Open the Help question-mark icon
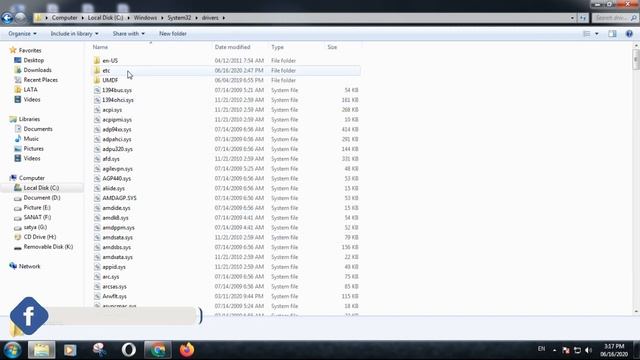 pos(629,34)
